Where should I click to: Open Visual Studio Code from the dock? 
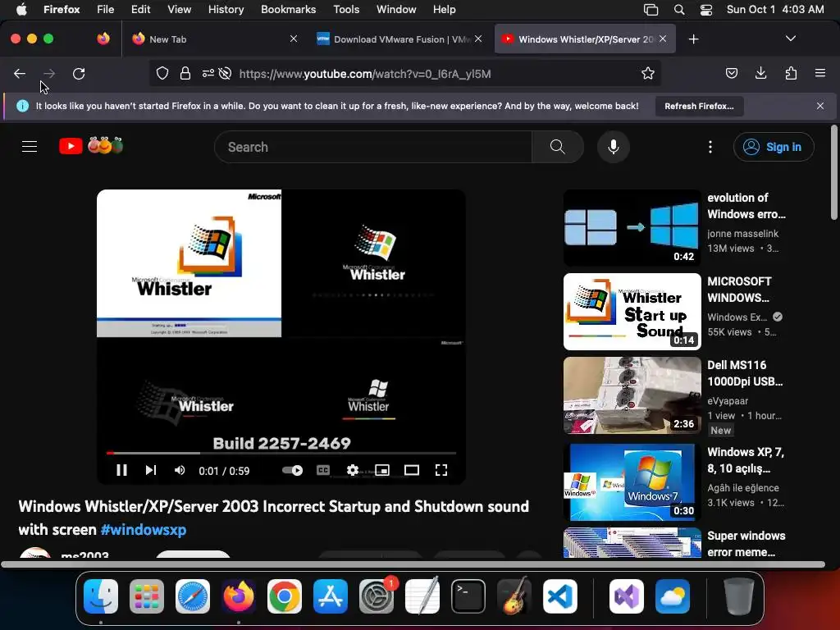point(559,596)
